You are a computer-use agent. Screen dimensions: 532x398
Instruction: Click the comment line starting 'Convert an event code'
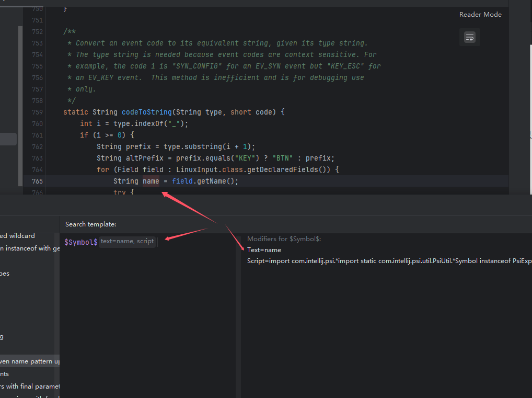[217, 43]
